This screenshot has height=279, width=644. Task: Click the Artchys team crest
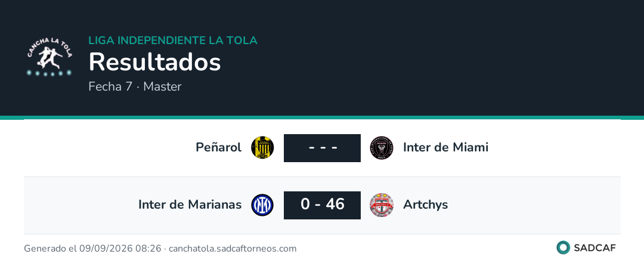tap(382, 205)
